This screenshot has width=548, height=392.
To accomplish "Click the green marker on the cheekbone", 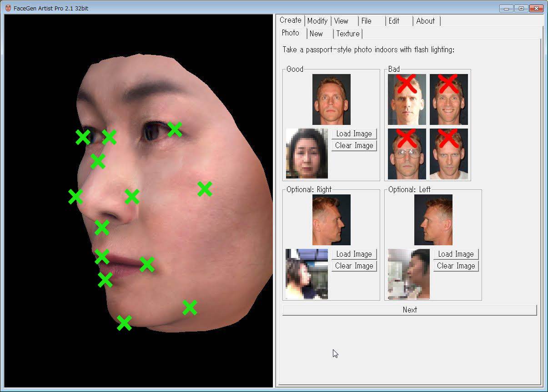I will pyautogui.click(x=205, y=189).
